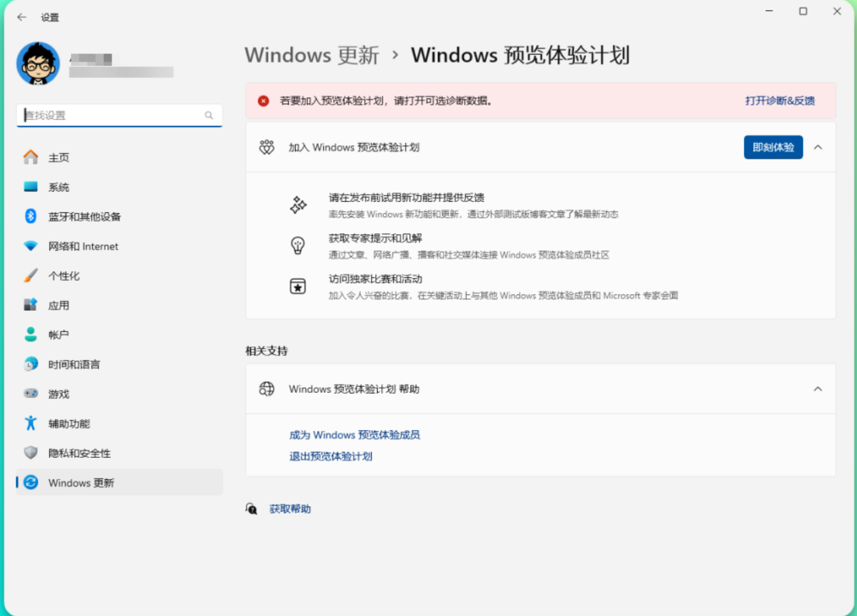Image resolution: width=857 pixels, height=616 pixels.
Task: Click 获取专家提示和见解 heading
Action: pyautogui.click(x=376, y=238)
